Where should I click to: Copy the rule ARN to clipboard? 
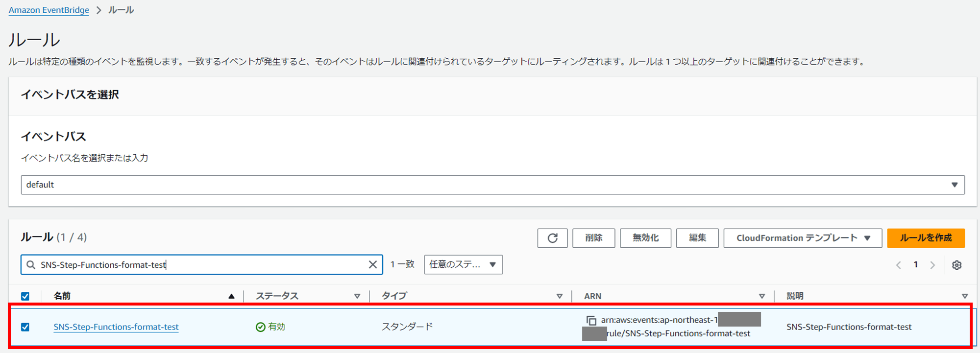(591, 320)
